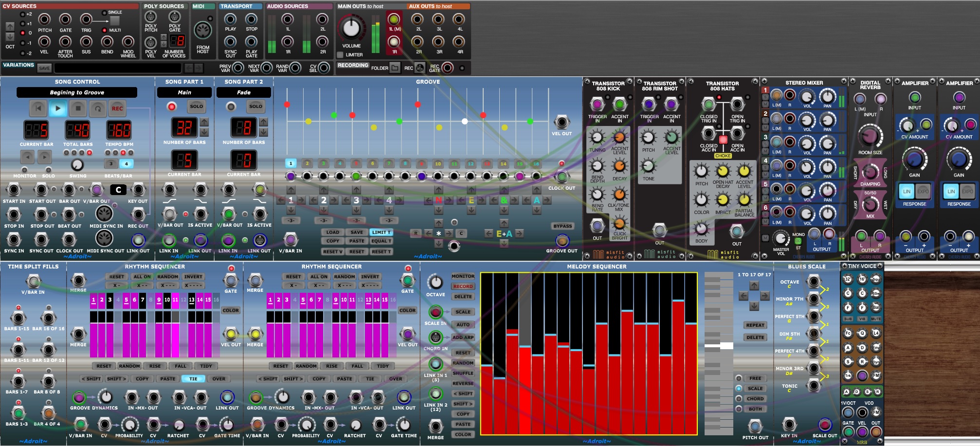Viewport: 980px width, 446px height.
Task: Toggle the Song Control loop button
Action: click(x=98, y=108)
